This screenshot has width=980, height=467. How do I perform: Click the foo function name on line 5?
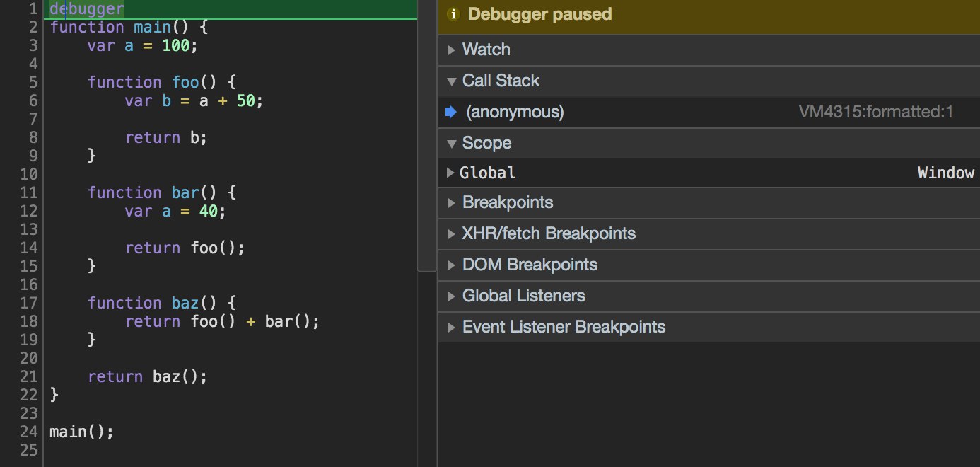pos(185,83)
